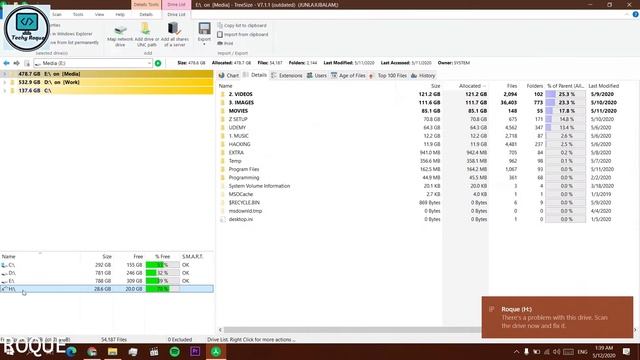The image size is (640, 360).
Task: Click the % Free bar for D:\
Action: pyautogui.click(x=162, y=273)
